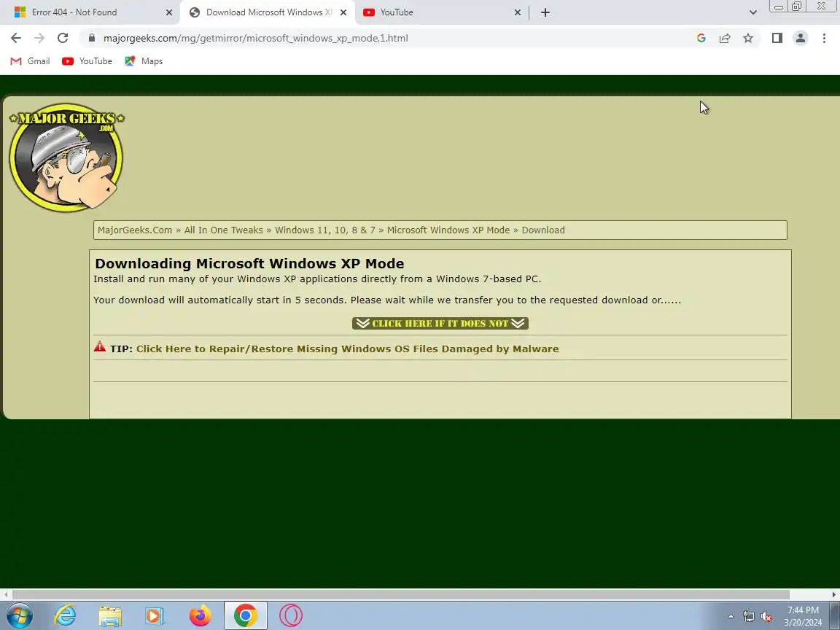Show hidden system tray icons
This screenshot has height=630, width=840.
tap(731, 617)
